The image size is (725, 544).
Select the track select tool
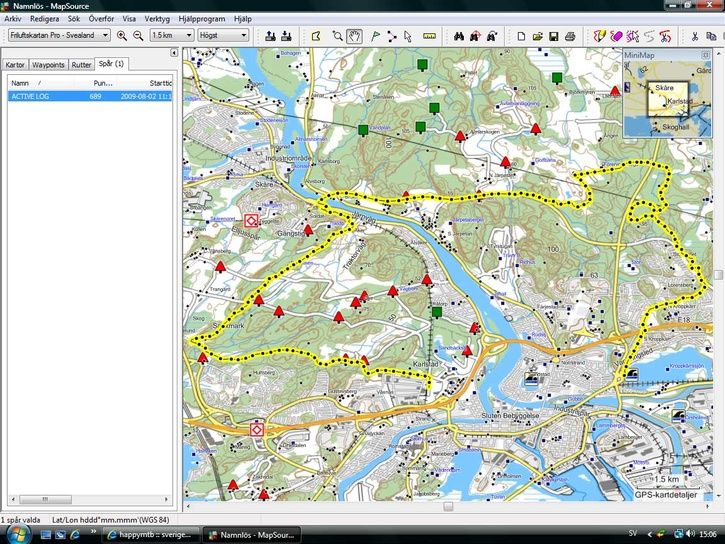coord(633,36)
